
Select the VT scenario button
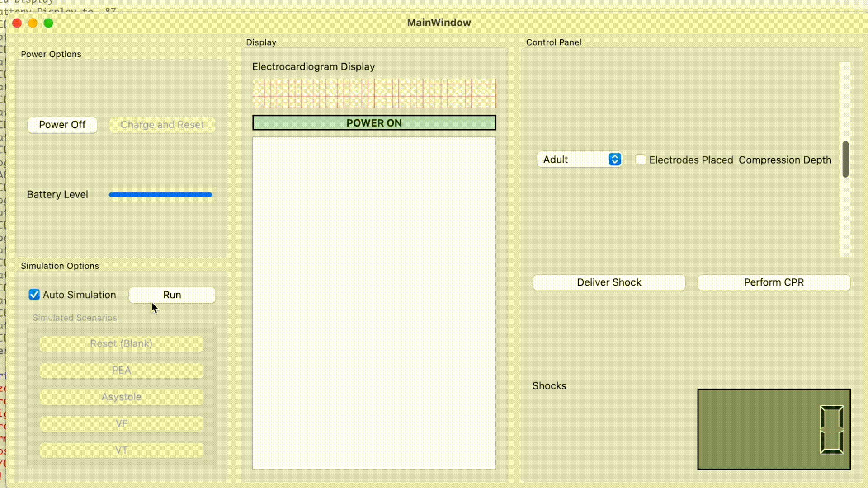[x=121, y=450]
